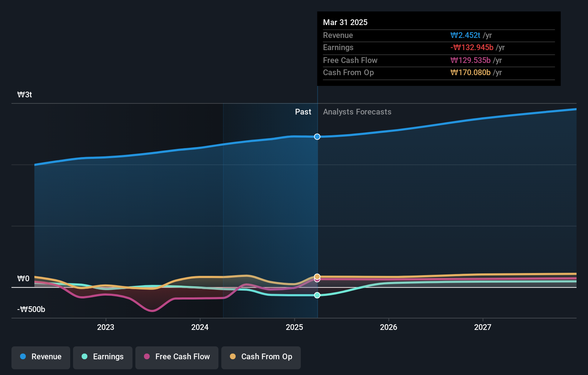
Task: Click the teal Earnings legend dot icon
Action: 85,357
